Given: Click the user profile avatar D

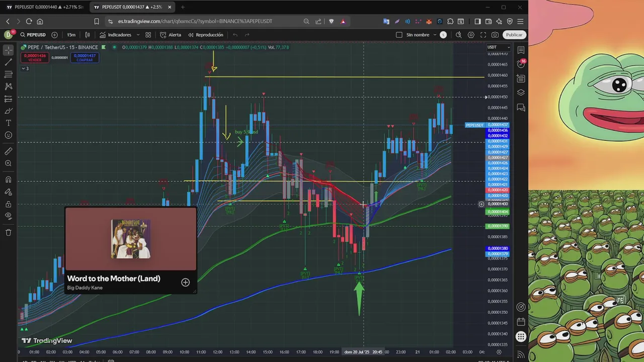Looking at the screenshot, I should pyautogui.click(x=8, y=35).
